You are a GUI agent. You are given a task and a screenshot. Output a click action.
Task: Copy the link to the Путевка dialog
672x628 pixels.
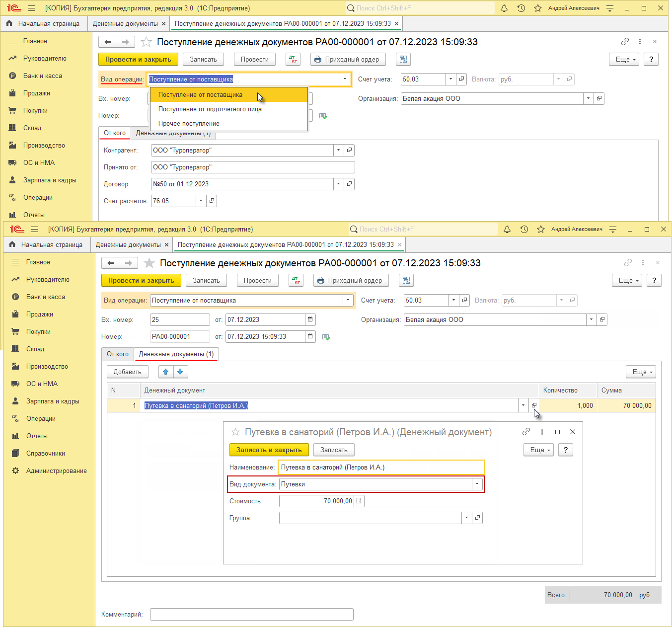[x=526, y=432]
